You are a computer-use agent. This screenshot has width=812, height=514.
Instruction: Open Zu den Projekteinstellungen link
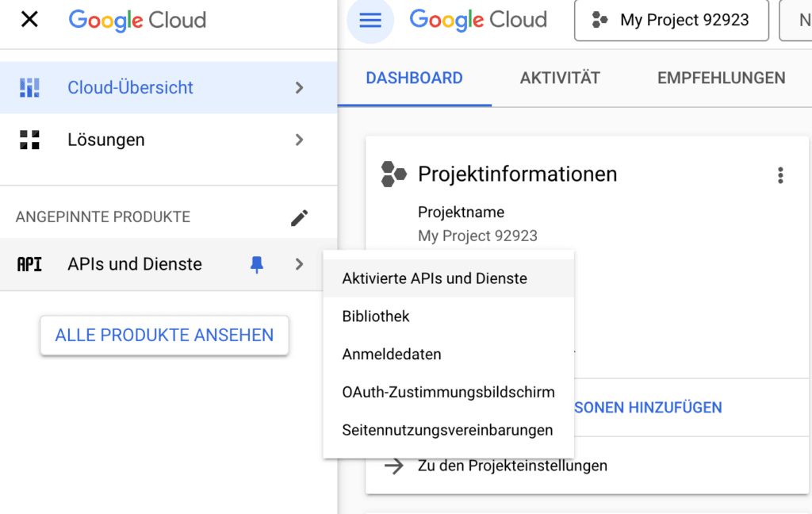click(513, 466)
